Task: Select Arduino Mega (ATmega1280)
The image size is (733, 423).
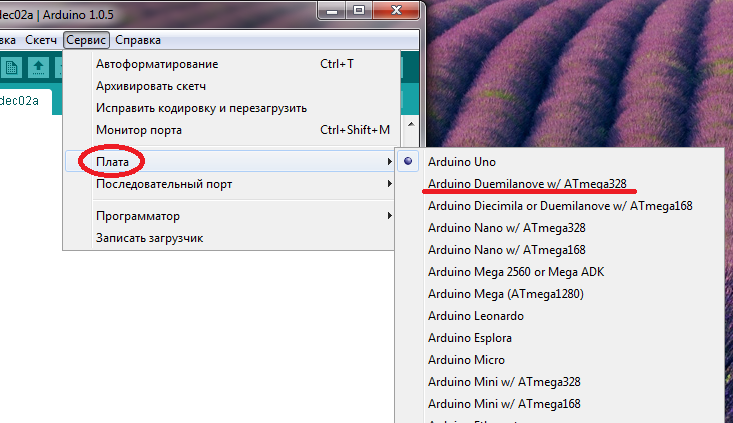Action: click(x=560, y=294)
